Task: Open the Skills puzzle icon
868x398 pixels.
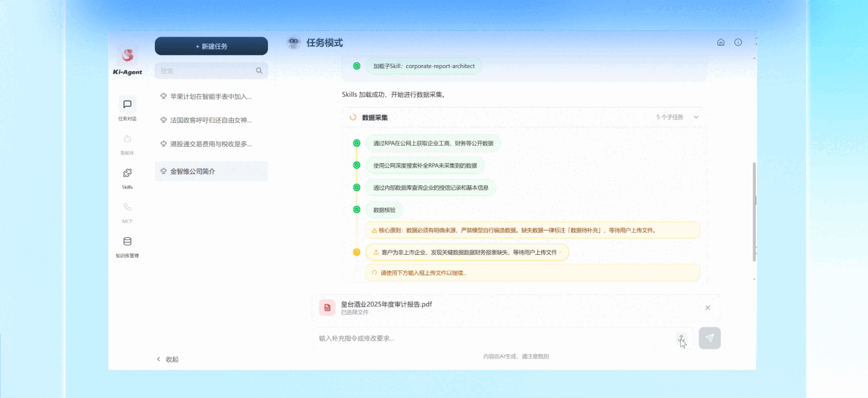Action: point(127,173)
